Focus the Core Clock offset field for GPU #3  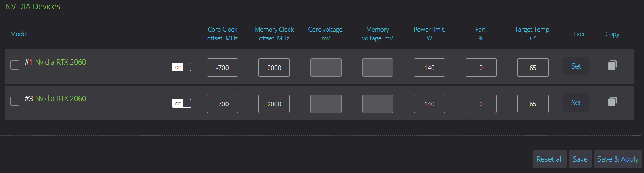(x=222, y=104)
